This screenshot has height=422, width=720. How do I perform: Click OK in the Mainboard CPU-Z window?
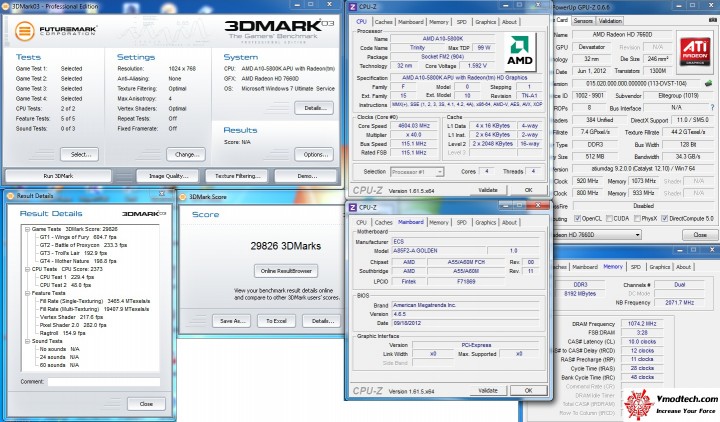529,390
